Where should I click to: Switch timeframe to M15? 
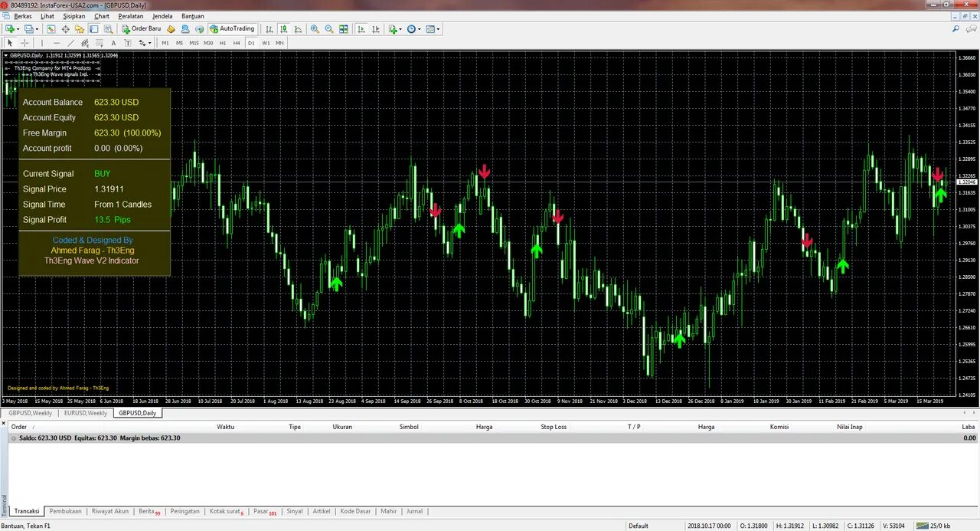pos(194,43)
